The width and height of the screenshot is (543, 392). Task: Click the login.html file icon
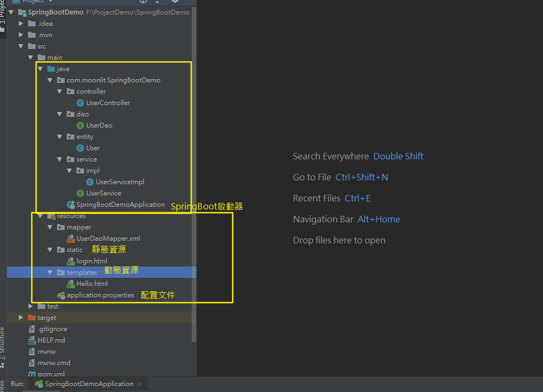click(x=71, y=261)
